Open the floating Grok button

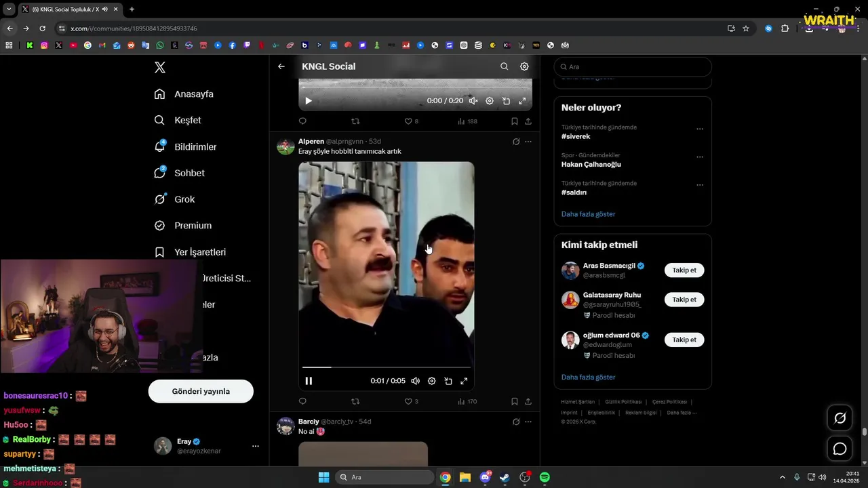tap(840, 418)
